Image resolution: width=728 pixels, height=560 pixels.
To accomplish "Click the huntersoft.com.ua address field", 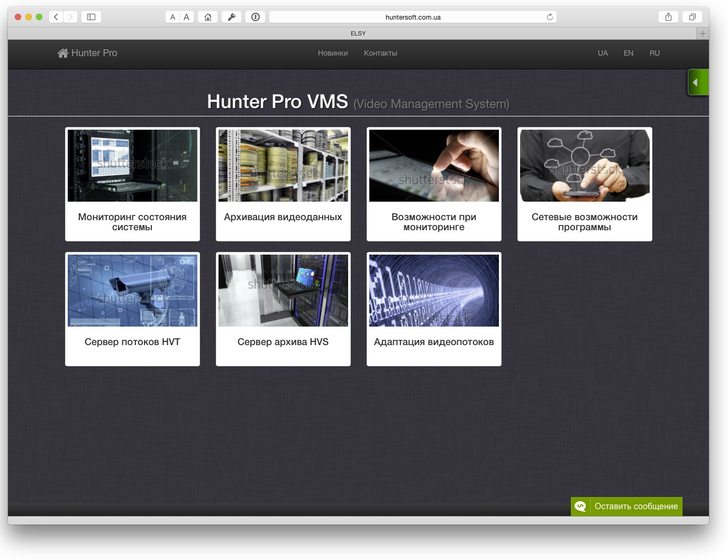I will click(x=413, y=17).
